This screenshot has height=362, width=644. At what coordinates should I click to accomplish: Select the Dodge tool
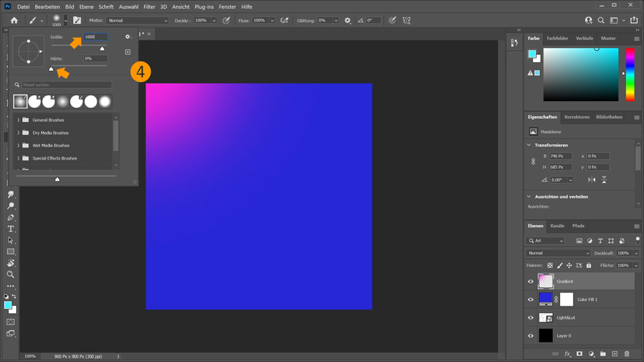tap(11, 206)
